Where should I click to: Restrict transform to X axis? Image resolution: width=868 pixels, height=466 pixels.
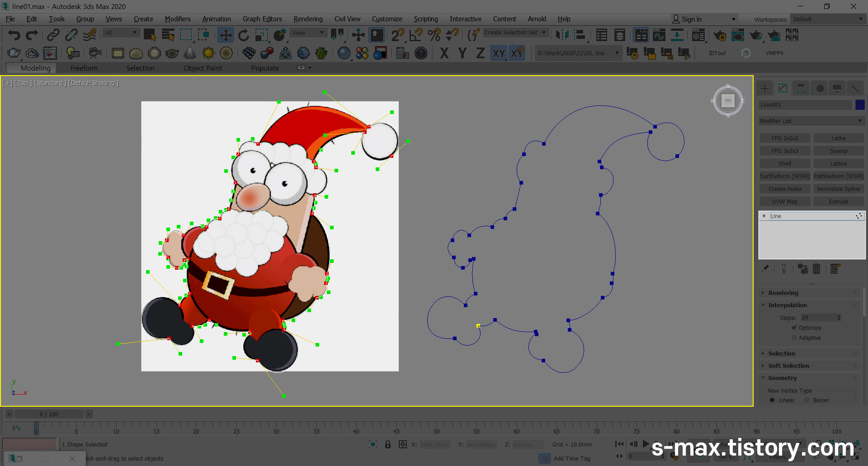click(x=444, y=53)
